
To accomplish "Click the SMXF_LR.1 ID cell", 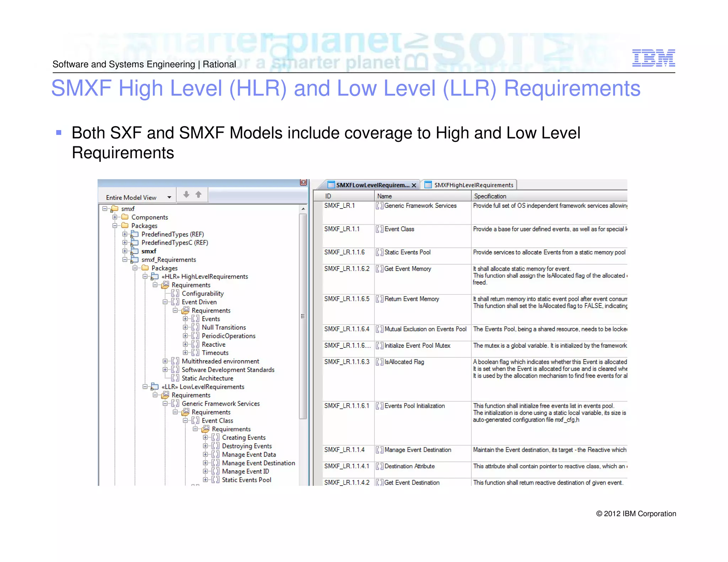I will (348, 212).
